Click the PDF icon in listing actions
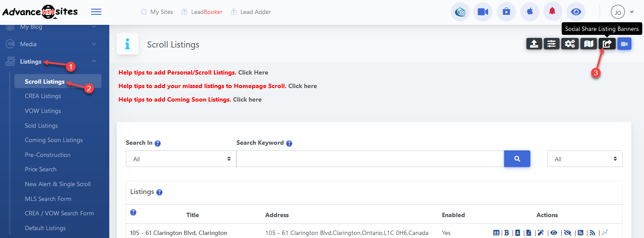 (x=529, y=233)
